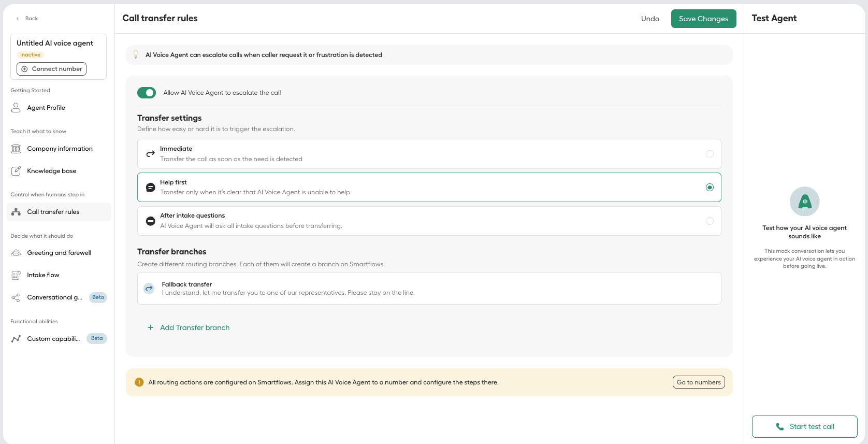868x444 pixels.
Task: Disable Allow AI Voice Agent escalation toggle
Action: point(147,93)
